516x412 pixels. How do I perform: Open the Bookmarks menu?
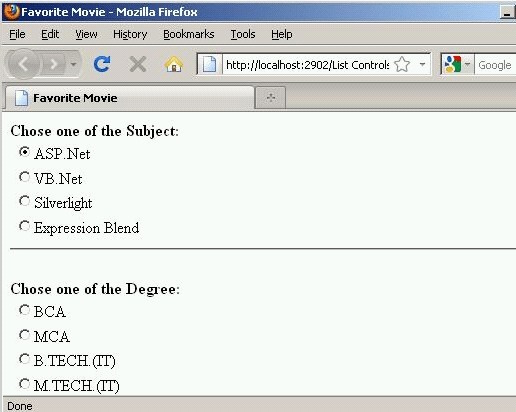(189, 34)
